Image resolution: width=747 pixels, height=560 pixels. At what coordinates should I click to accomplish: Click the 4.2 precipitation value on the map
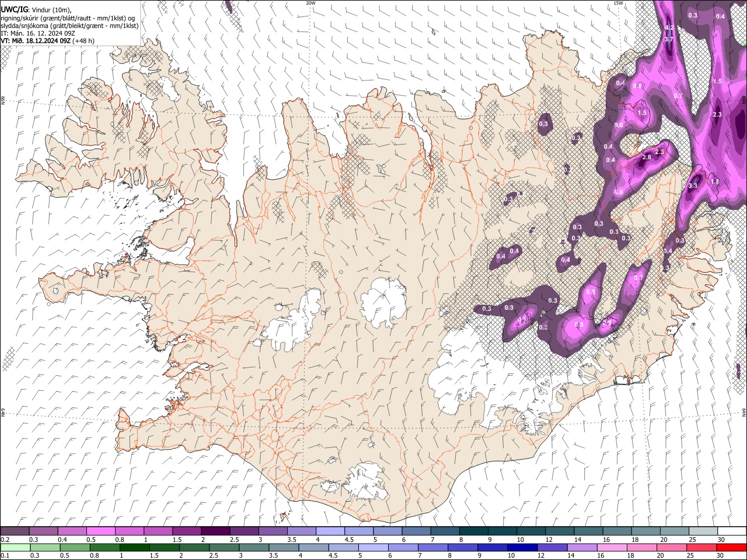click(670, 28)
